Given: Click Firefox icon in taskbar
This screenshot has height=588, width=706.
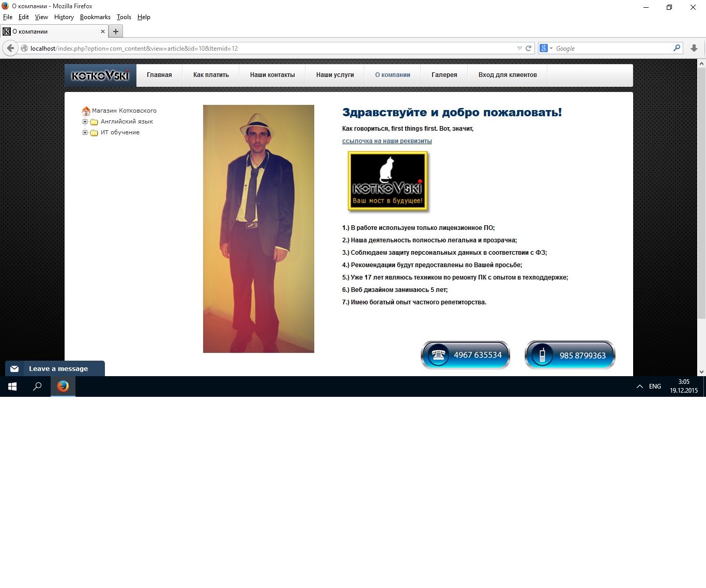Looking at the screenshot, I should [x=63, y=386].
